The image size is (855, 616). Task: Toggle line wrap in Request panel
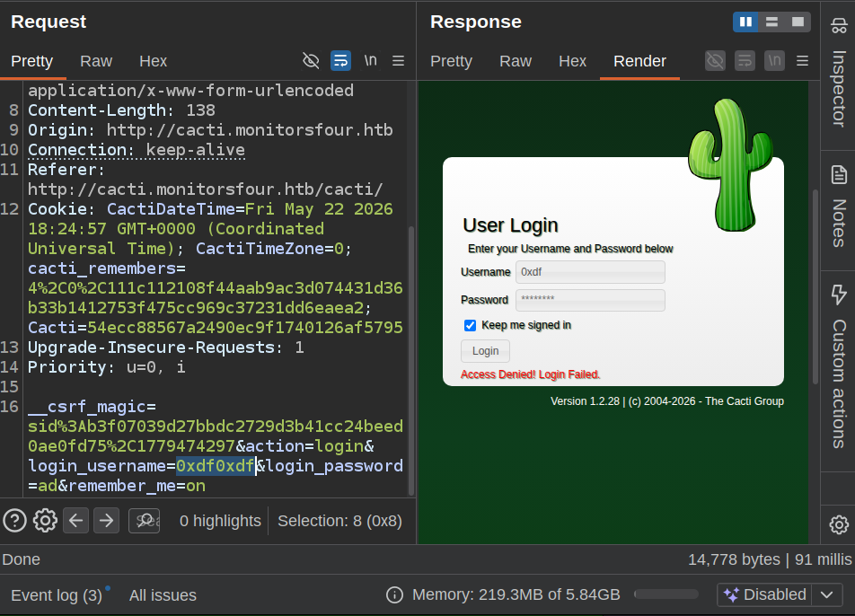(340, 60)
